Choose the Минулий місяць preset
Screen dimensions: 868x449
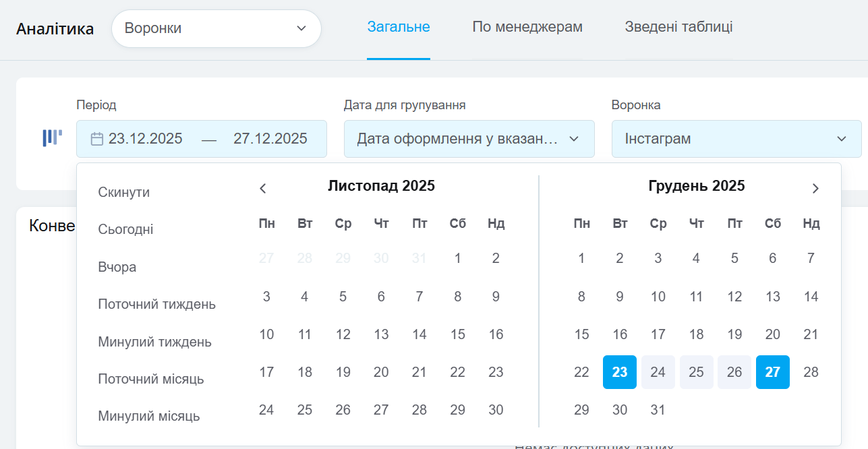tap(149, 416)
